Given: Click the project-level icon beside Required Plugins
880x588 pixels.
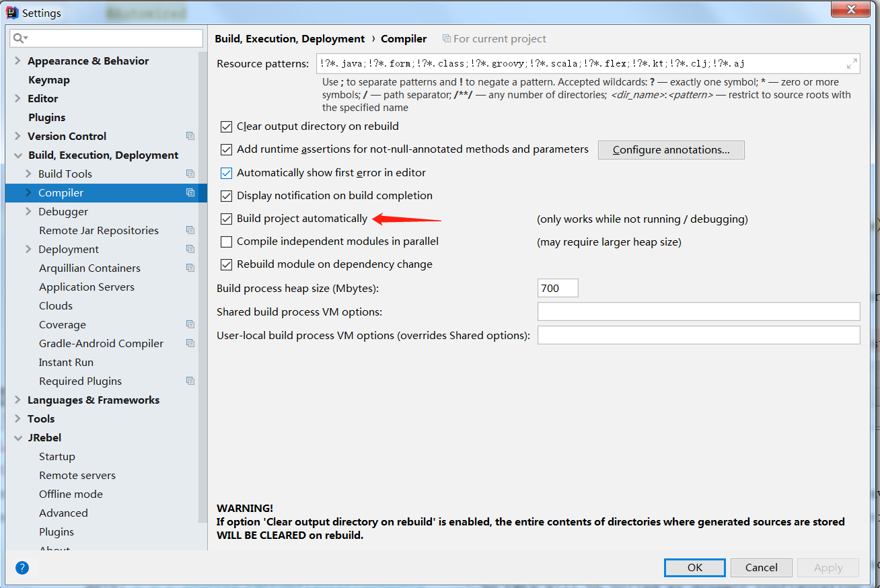Looking at the screenshot, I should click(x=190, y=381).
